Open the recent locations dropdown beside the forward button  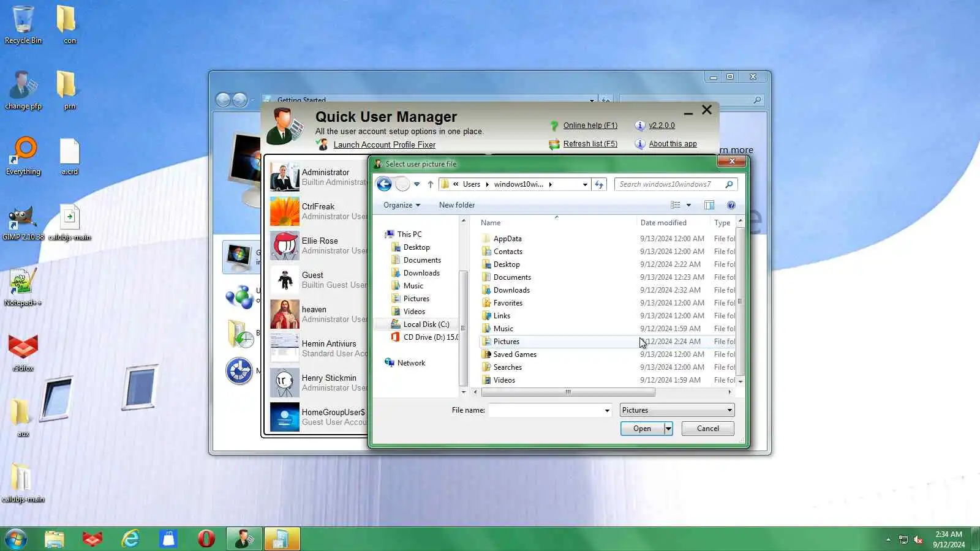tap(417, 184)
